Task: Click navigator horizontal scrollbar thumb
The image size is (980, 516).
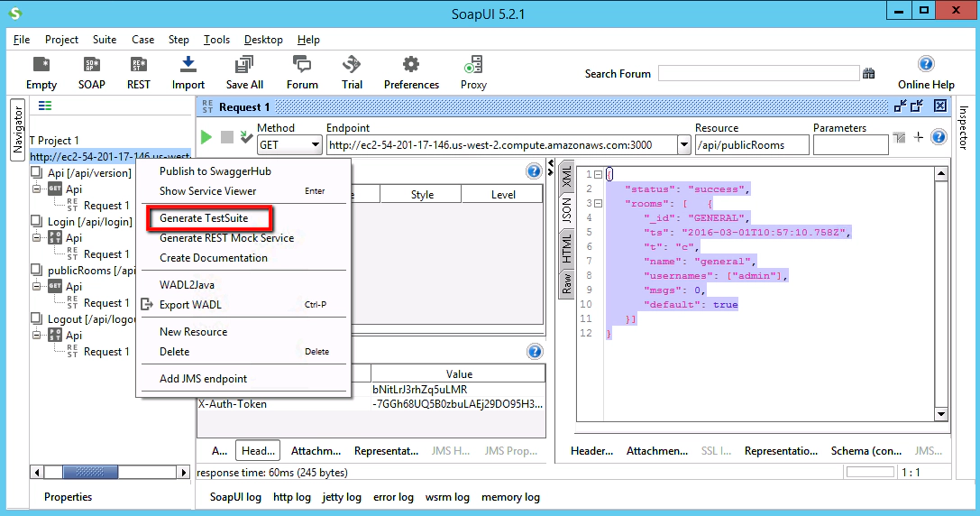Action: click(90, 472)
